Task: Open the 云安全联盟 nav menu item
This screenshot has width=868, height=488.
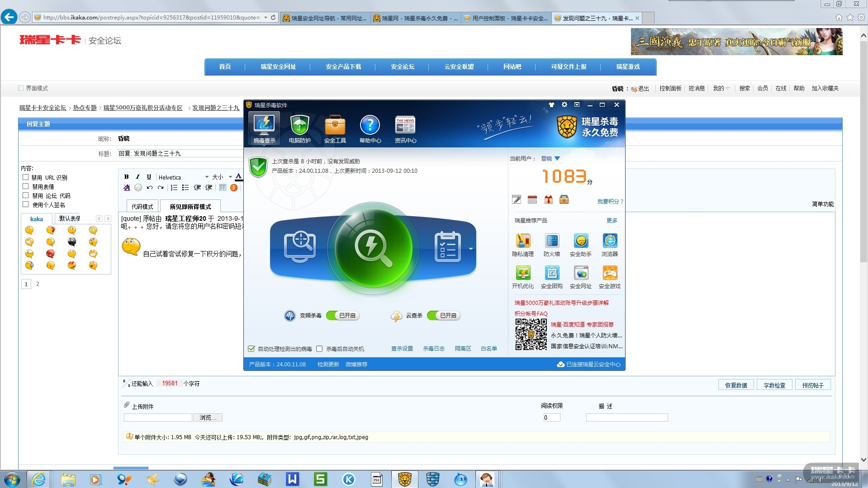Action: pyautogui.click(x=459, y=66)
